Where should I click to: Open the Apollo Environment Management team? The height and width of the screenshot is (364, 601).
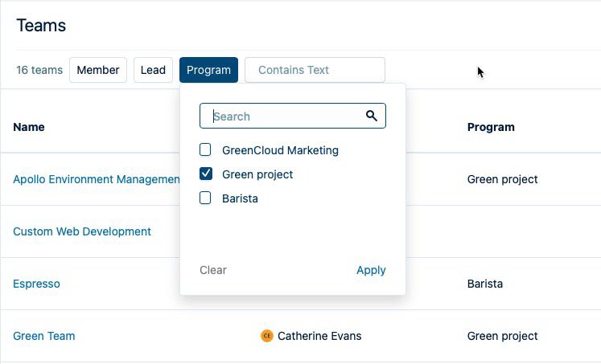pos(96,179)
